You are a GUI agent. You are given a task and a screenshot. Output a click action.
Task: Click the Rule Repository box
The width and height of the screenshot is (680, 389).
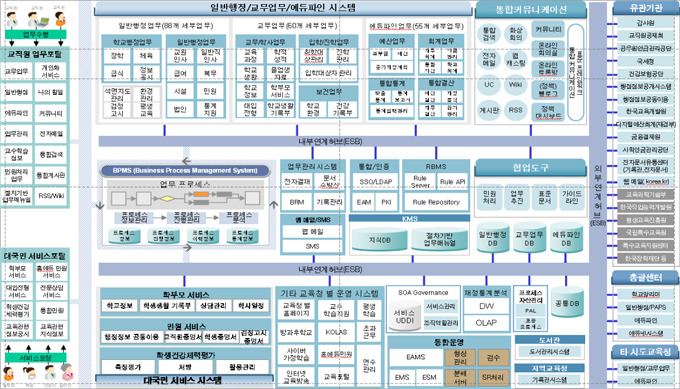pos(436,202)
